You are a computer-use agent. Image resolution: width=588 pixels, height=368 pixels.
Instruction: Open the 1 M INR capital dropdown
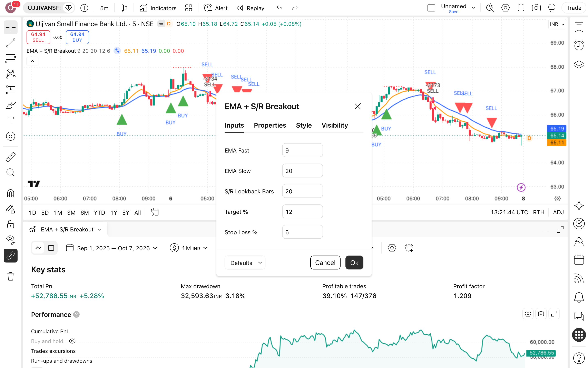[189, 248]
